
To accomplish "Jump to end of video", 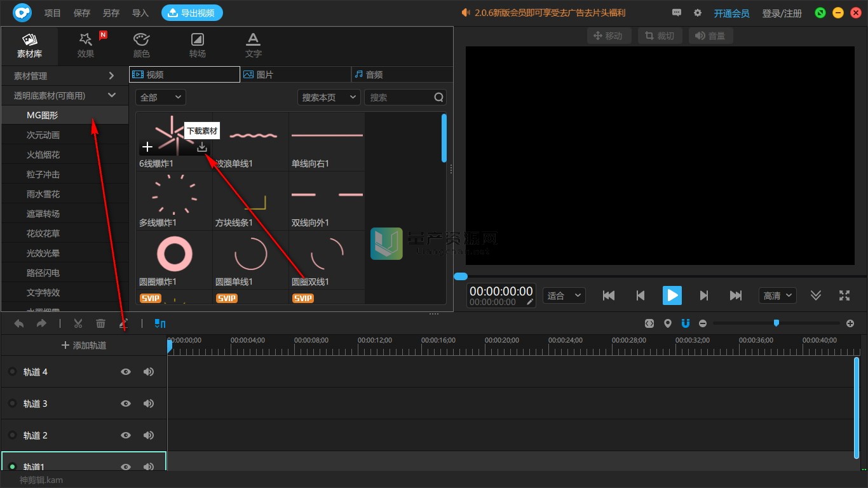I will 736,295.
